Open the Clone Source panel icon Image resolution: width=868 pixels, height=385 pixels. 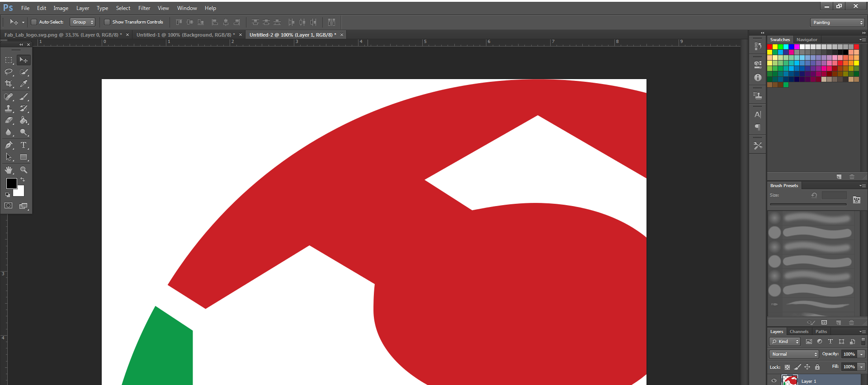(758, 95)
